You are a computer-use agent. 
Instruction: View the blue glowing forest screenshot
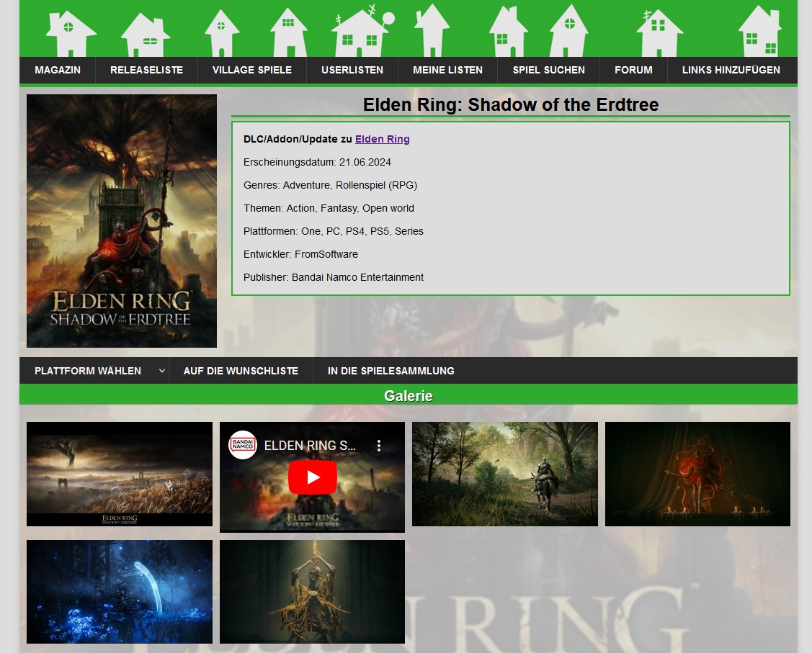pyautogui.click(x=119, y=591)
